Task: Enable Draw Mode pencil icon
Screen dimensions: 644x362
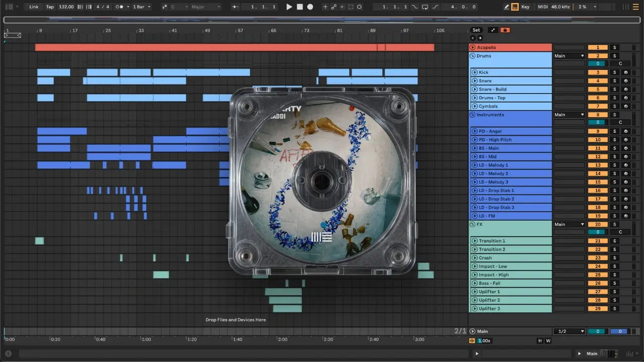Action: (507, 7)
